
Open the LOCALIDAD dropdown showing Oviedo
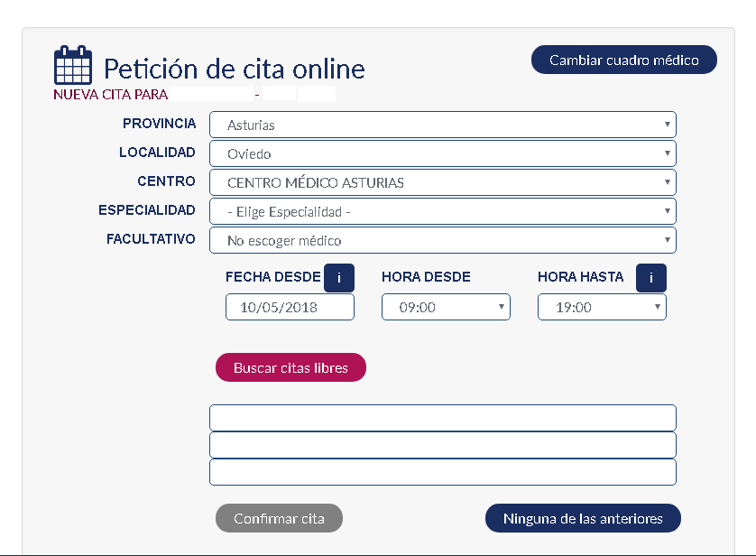click(442, 154)
